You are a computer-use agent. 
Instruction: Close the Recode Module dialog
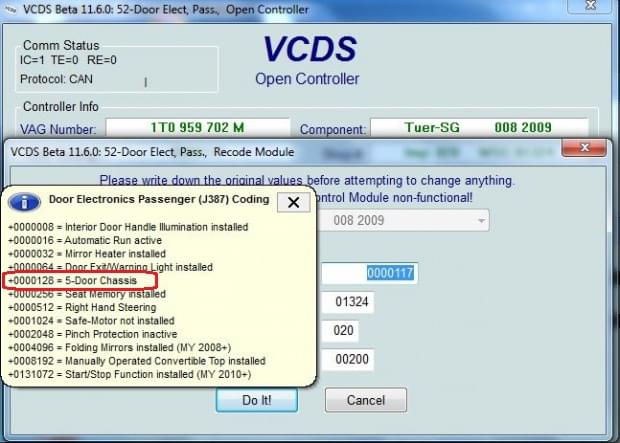[x=584, y=148]
